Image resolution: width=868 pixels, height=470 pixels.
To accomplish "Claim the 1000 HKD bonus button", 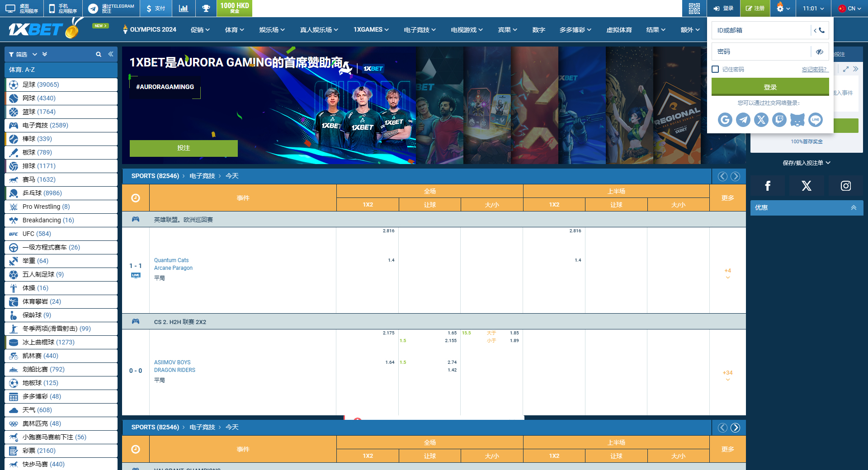I will [x=235, y=8].
